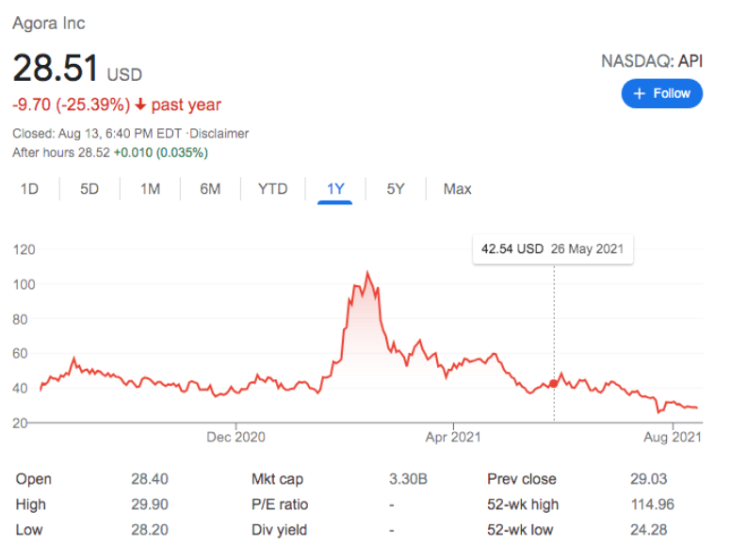The width and height of the screenshot is (731, 560).
Task: Click the 120 y-axis label
Action: (24, 249)
